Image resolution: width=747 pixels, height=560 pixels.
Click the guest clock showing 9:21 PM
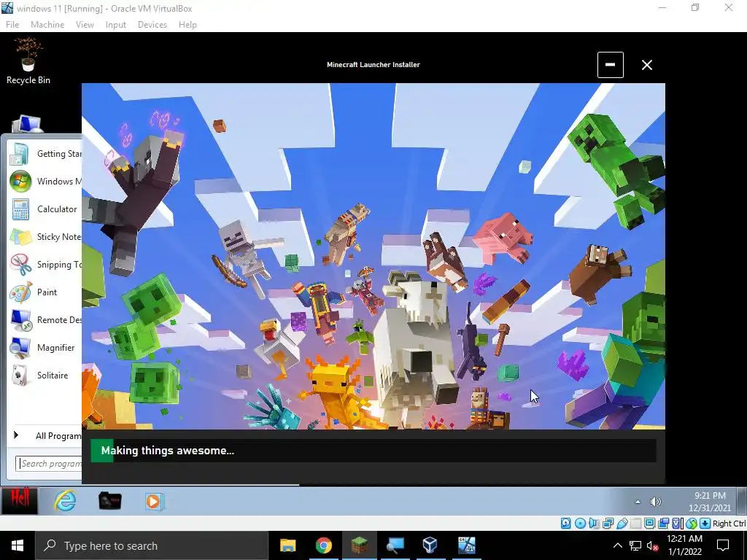[709, 502]
